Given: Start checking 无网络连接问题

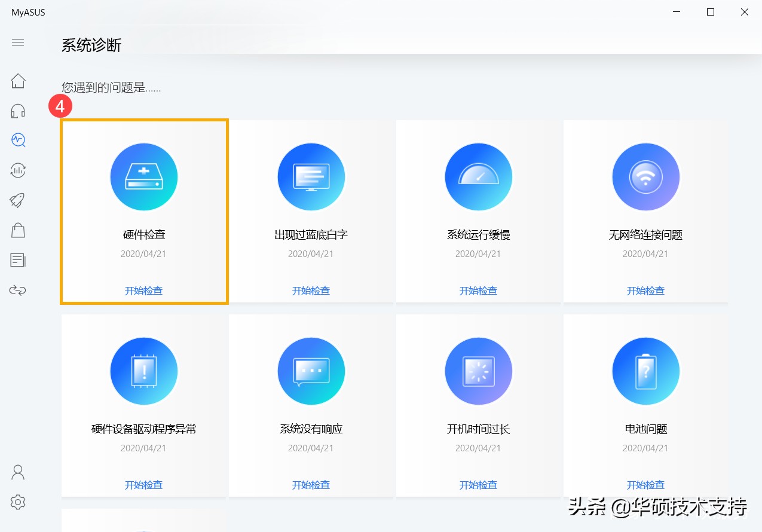Looking at the screenshot, I should (645, 291).
